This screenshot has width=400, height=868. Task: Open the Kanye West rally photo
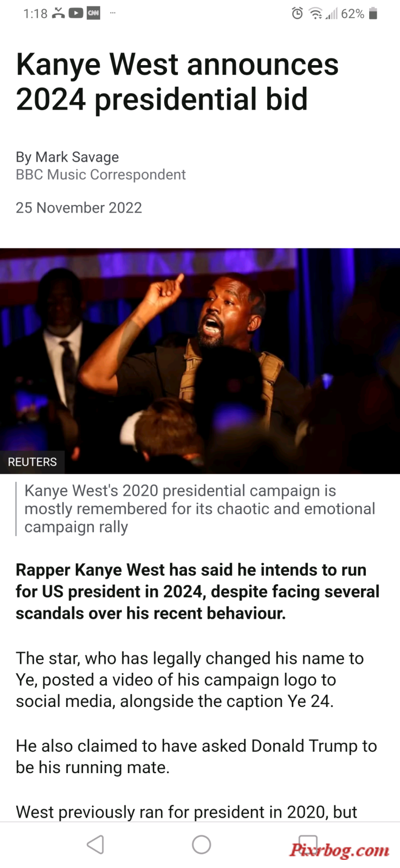click(x=200, y=361)
